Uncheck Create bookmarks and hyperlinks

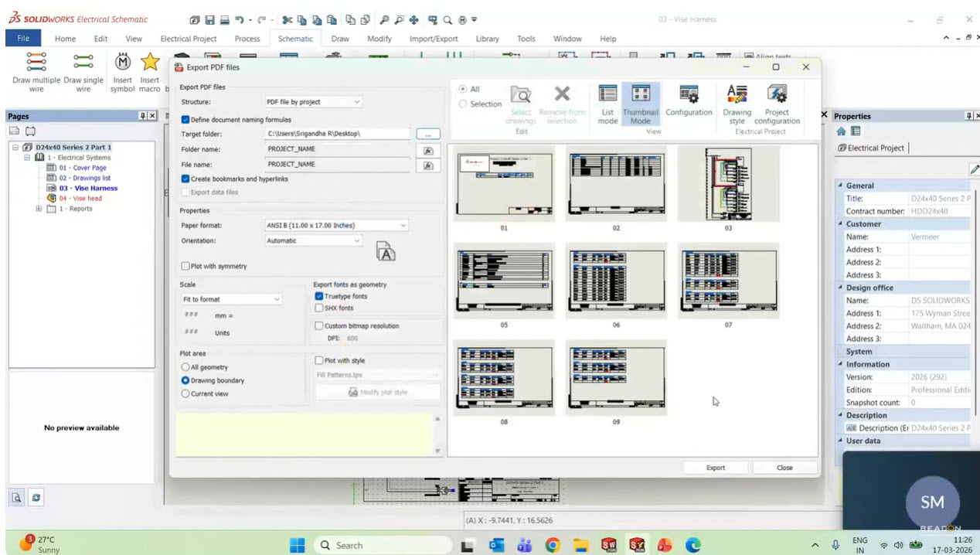185,179
